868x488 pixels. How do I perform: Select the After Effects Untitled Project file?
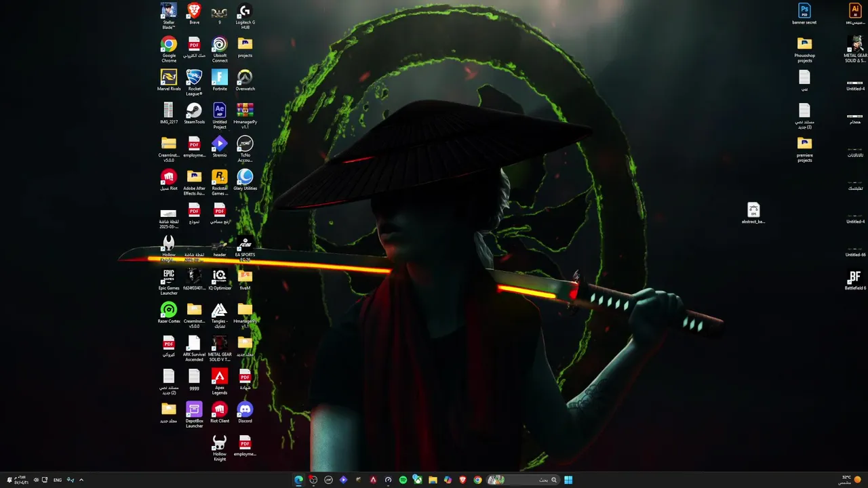[x=220, y=115]
